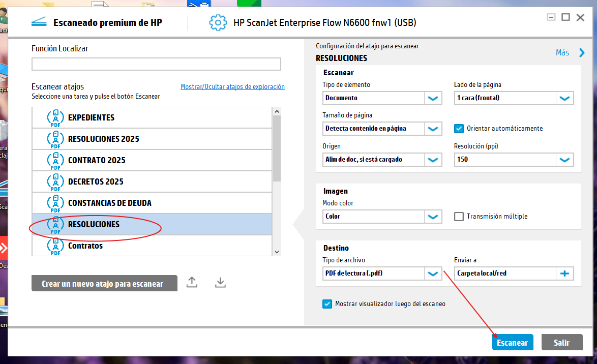597x364 pixels.
Task: Uncheck Mostrar visualizador luego del escaneo
Action: pos(327,304)
